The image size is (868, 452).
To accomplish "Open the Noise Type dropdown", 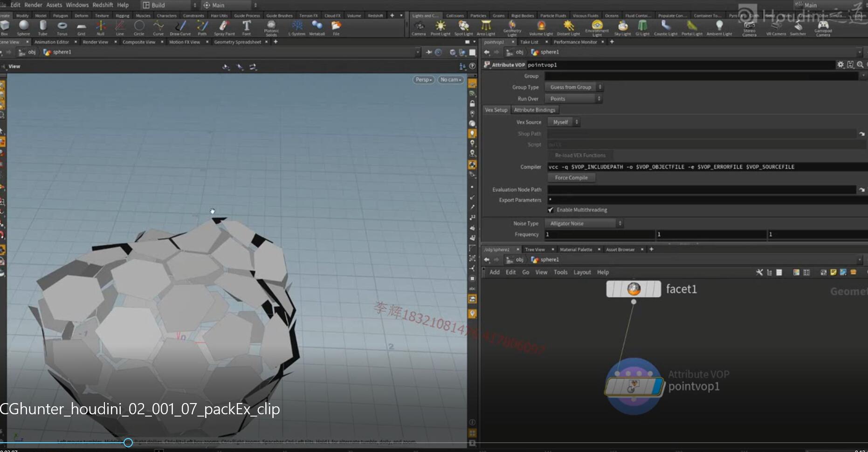I will point(585,224).
